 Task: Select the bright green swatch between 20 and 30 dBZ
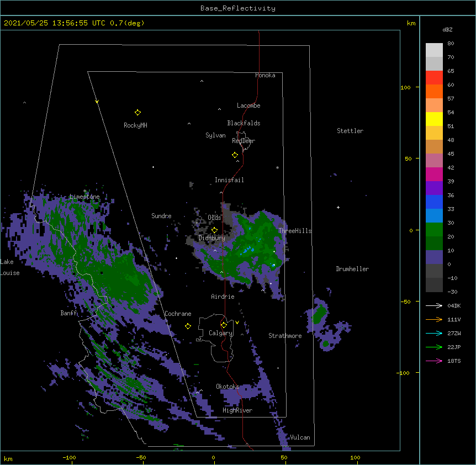coord(434,230)
